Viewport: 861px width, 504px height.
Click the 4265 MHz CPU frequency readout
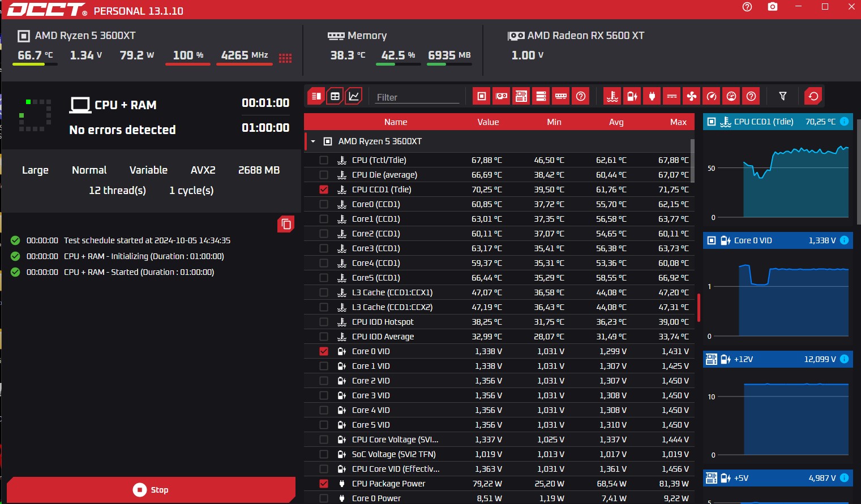[245, 55]
